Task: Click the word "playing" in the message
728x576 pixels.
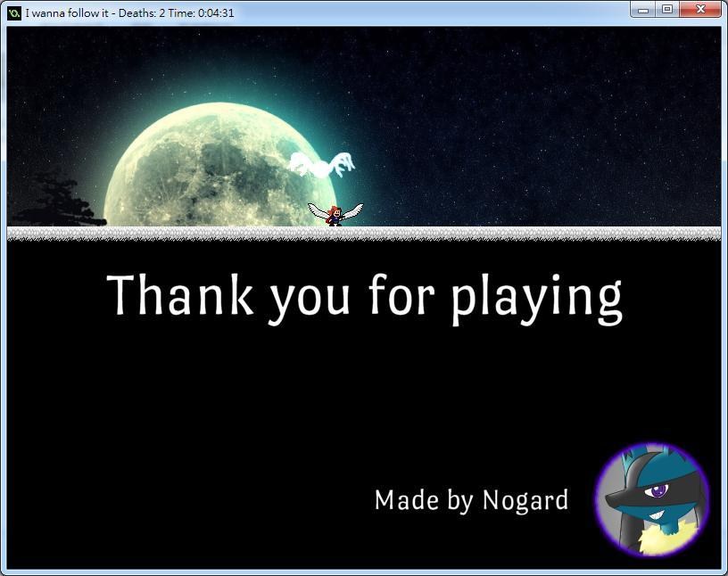Action: [x=536, y=299]
